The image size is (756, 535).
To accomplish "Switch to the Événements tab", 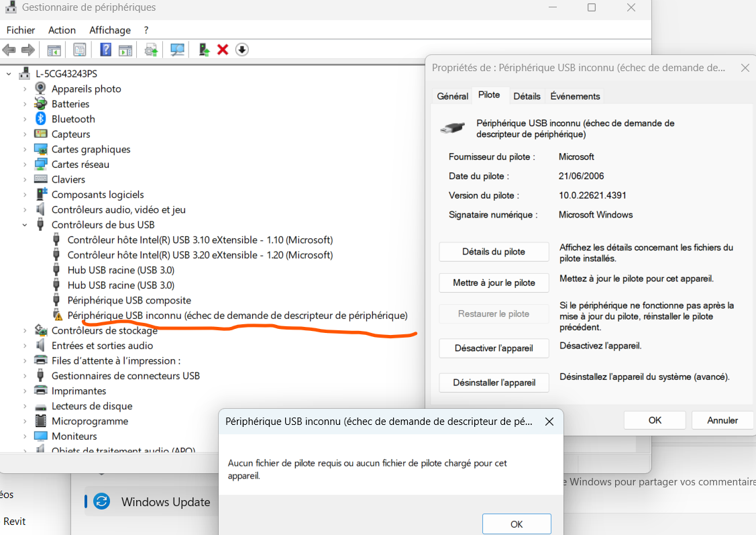I will click(575, 96).
